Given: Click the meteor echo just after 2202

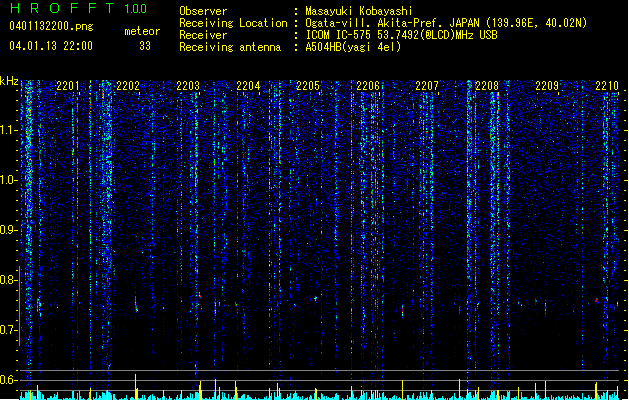Looking at the screenshot, I should click(136, 305).
